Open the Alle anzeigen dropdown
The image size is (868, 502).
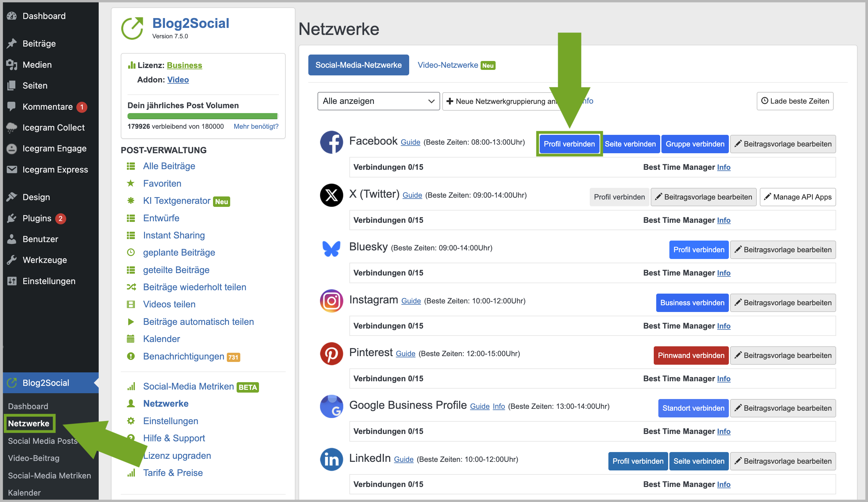[x=378, y=101]
